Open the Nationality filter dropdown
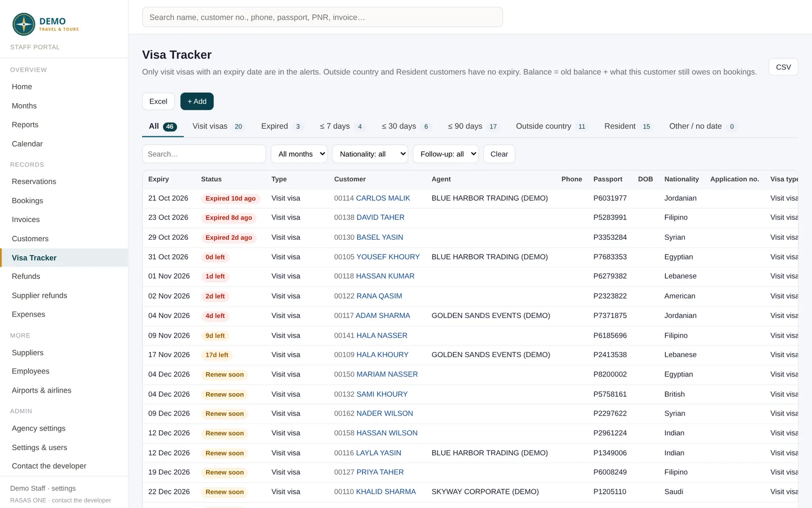Viewport: 812px width, 508px height. coord(370,154)
